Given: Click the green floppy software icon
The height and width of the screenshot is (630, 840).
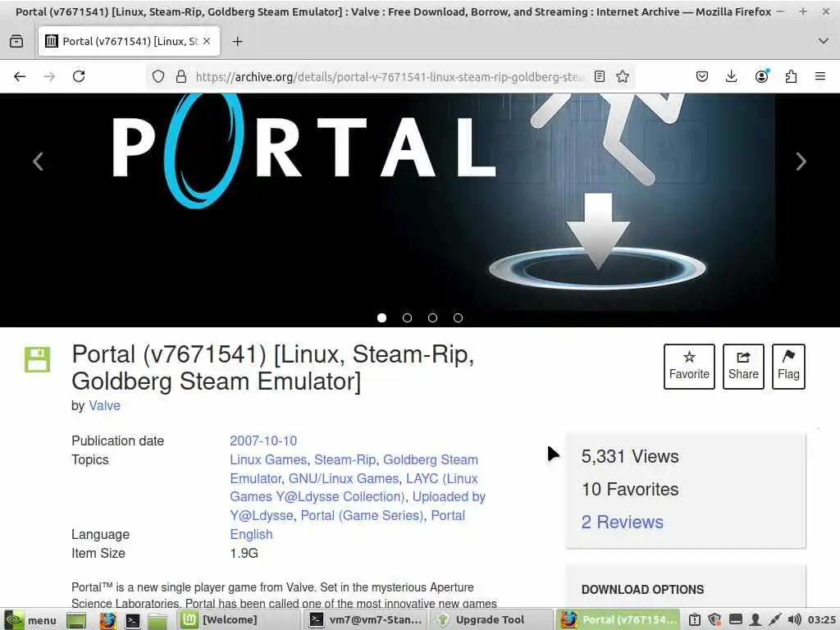Looking at the screenshot, I should (x=37, y=359).
